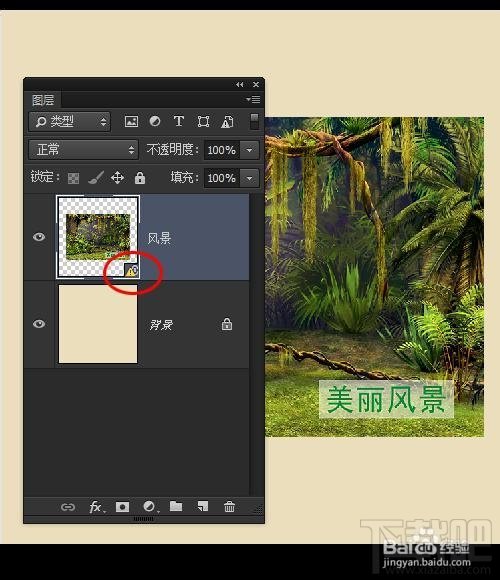Image resolution: width=500 pixels, height=580 pixels.
Task: Collapse the panel with double arrows
Action: tap(240, 85)
